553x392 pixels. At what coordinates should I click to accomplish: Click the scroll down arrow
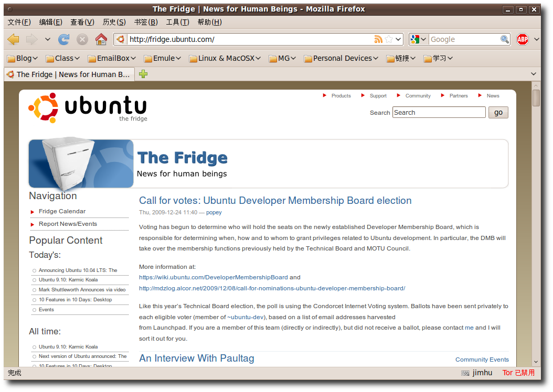(536, 362)
